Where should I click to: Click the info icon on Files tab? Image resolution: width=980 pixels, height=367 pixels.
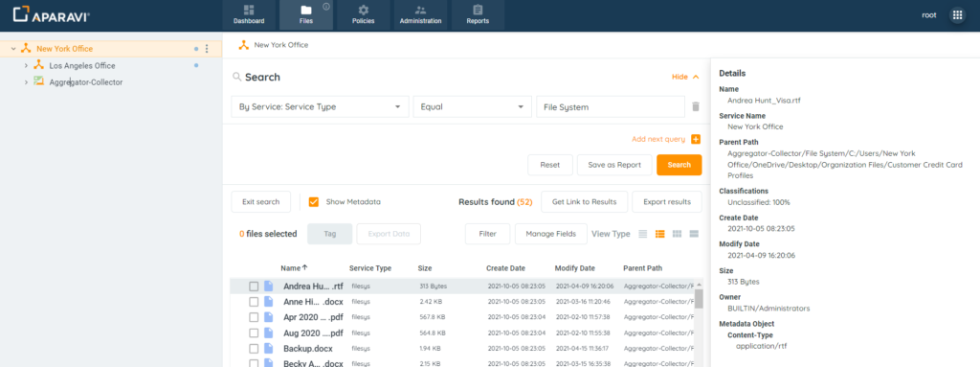pos(326,7)
